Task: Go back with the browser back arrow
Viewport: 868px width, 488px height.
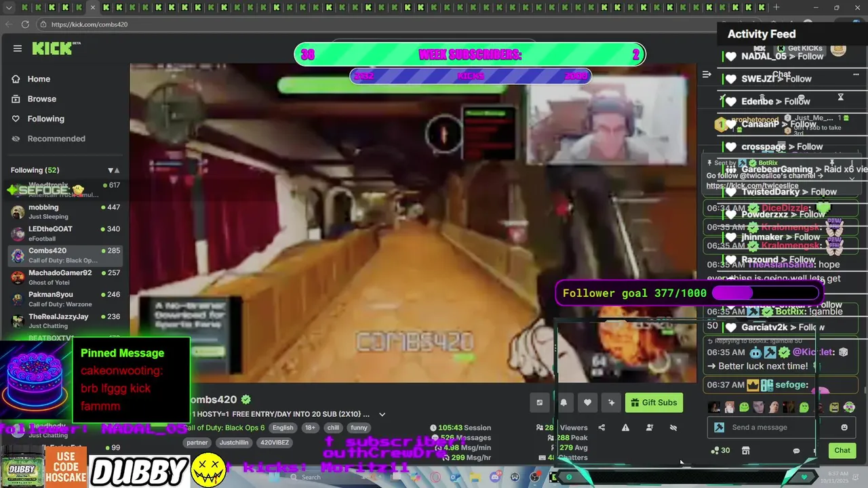Action: [x=9, y=24]
